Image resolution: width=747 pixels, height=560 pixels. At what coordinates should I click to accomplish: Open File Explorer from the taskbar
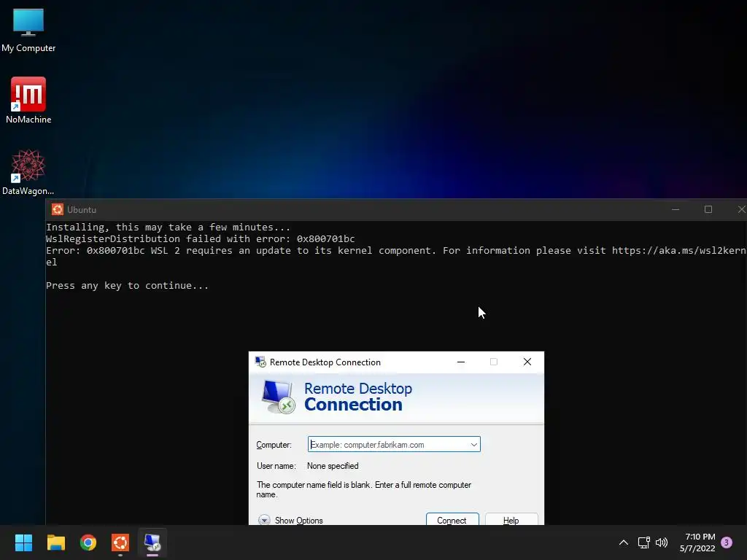pyautogui.click(x=55, y=542)
